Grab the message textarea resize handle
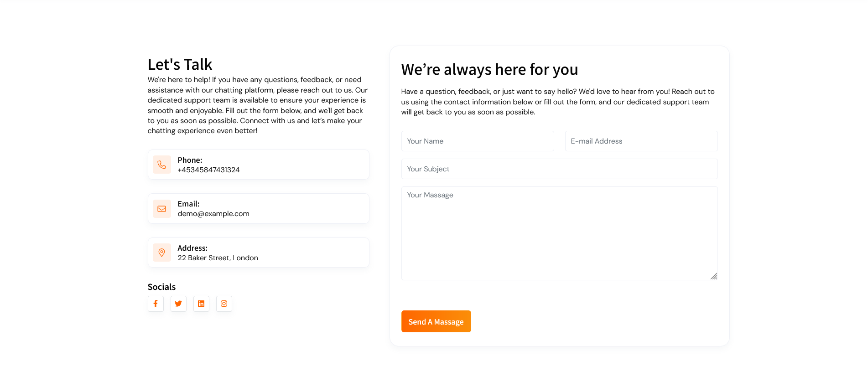Viewport: 868px width, 392px height. 714,276
